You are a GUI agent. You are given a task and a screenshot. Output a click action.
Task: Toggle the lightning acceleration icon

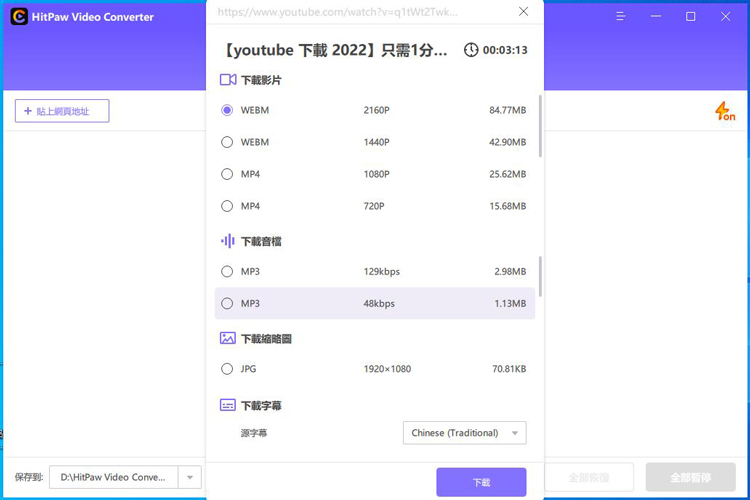(725, 111)
